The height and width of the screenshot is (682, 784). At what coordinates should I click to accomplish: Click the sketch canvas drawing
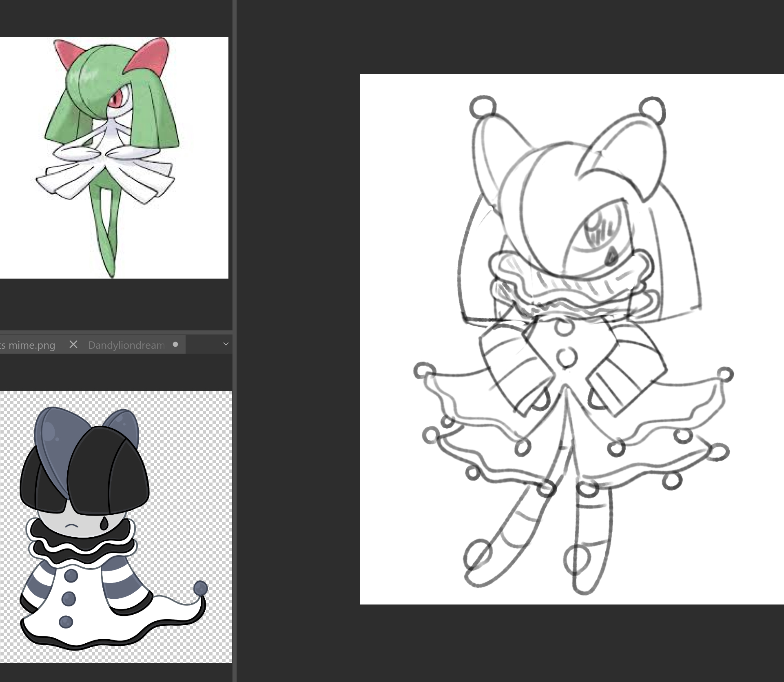(572, 339)
